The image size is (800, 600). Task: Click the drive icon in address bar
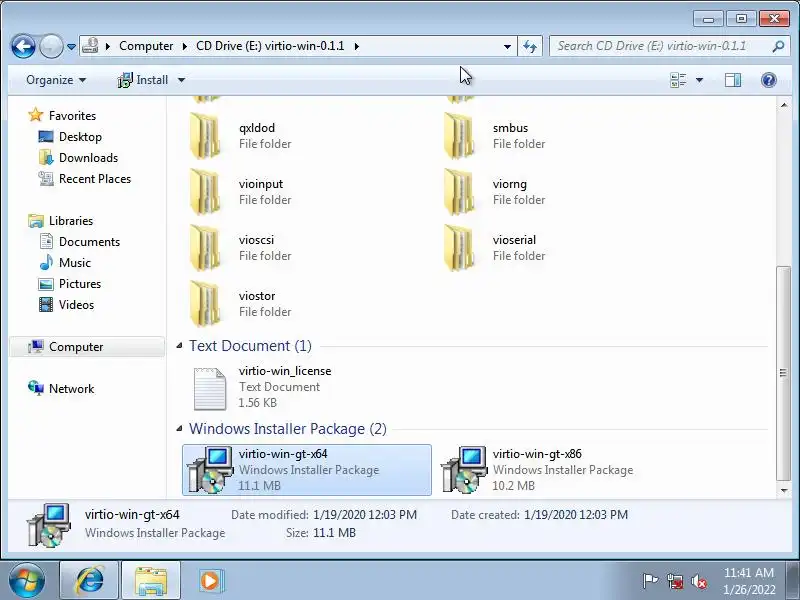(x=90, y=46)
